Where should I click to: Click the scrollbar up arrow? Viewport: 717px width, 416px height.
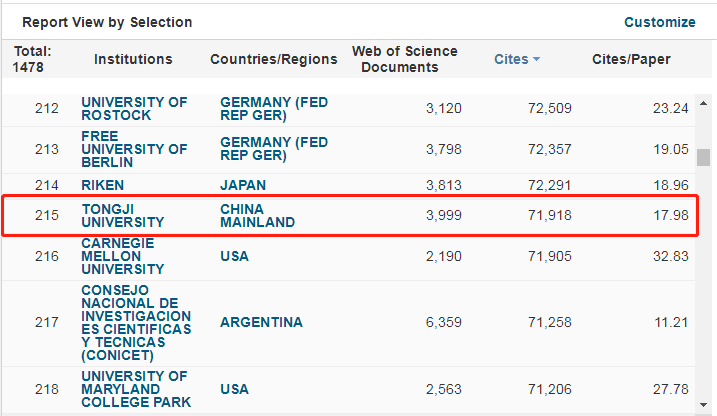704,105
